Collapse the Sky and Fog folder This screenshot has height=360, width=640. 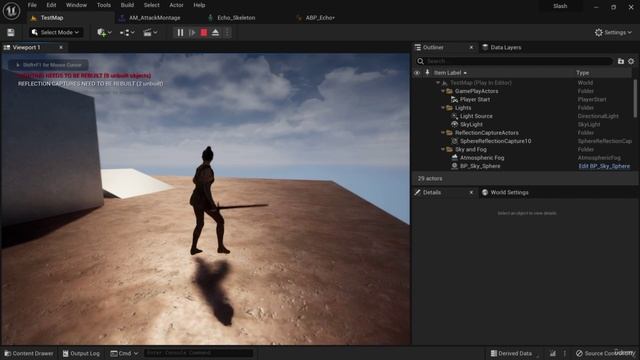coord(443,149)
